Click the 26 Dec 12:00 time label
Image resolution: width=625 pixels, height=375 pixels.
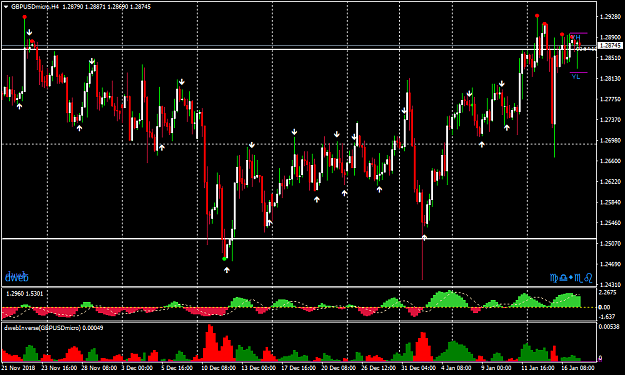378,367
